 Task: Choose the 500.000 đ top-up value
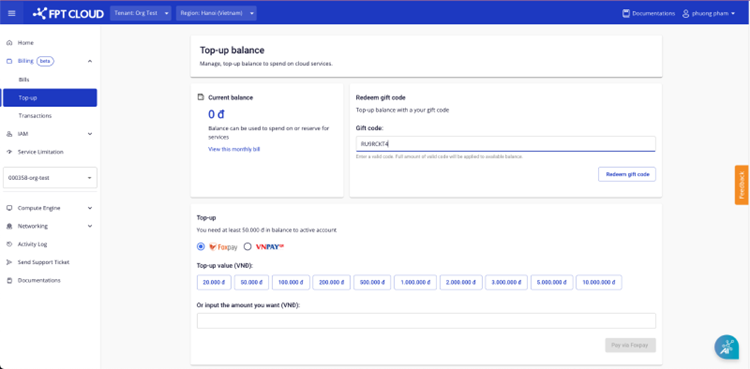(373, 282)
